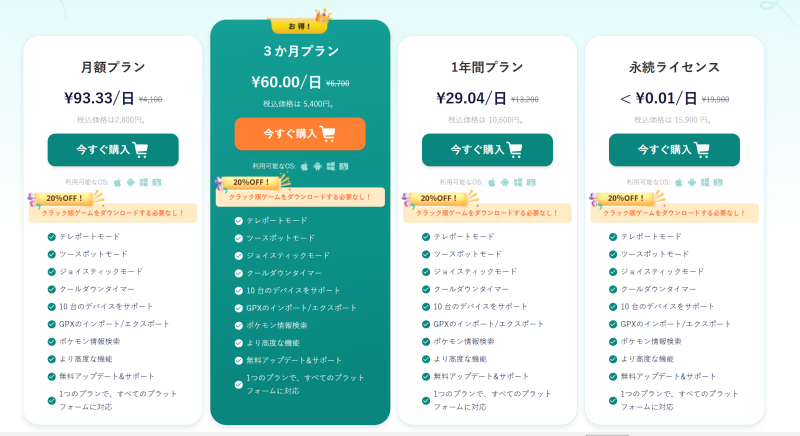This screenshot has height=436, width=800.
Task: Click the Apple icon in the 永続ライセンス card
Action: pos(678,182)
